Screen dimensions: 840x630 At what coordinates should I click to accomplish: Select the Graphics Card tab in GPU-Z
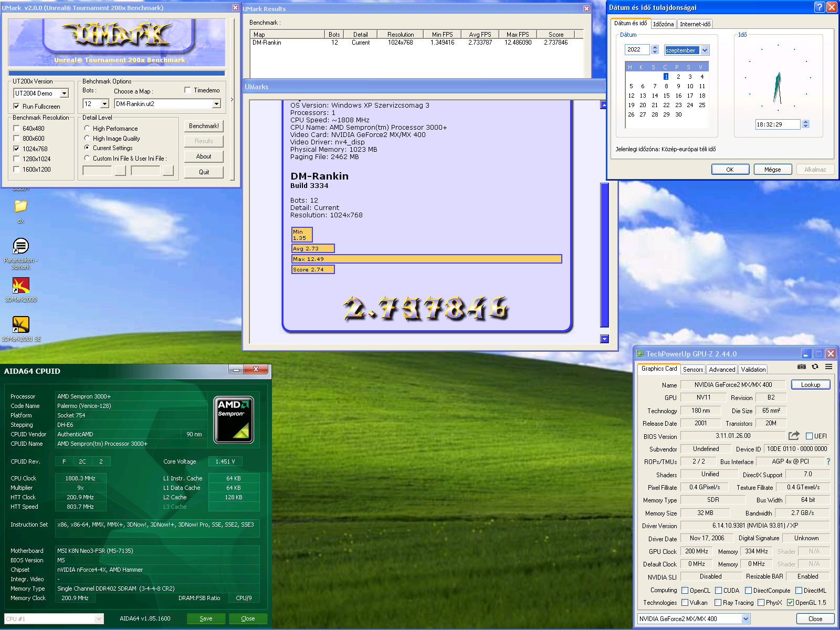(659, 369)
